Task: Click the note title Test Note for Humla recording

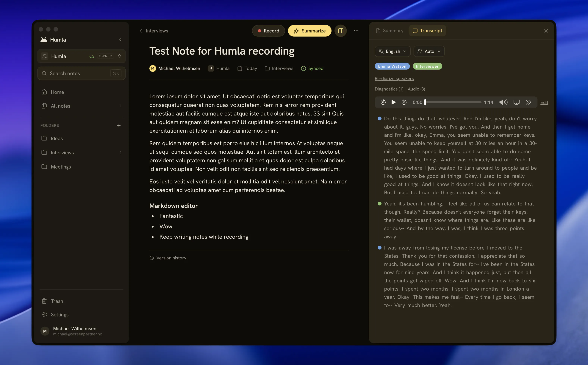Action: 222,51
